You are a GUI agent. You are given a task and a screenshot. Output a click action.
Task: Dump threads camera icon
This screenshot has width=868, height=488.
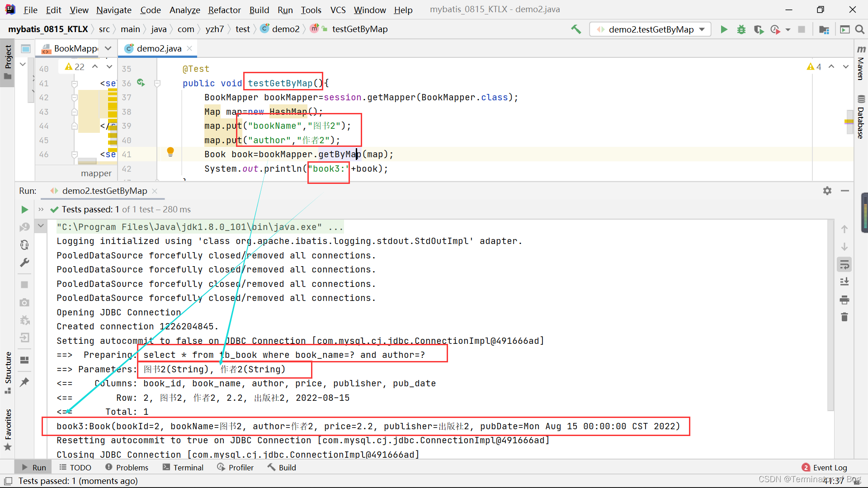point(24,302)
